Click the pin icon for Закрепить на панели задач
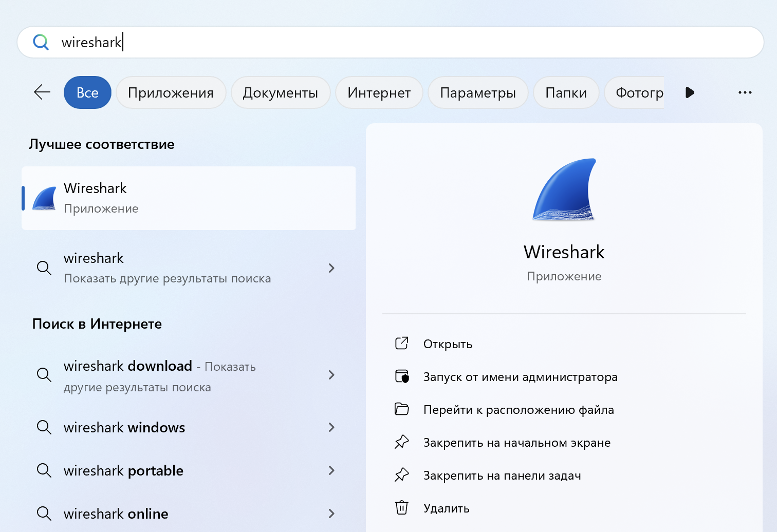 tap(403, 474)
